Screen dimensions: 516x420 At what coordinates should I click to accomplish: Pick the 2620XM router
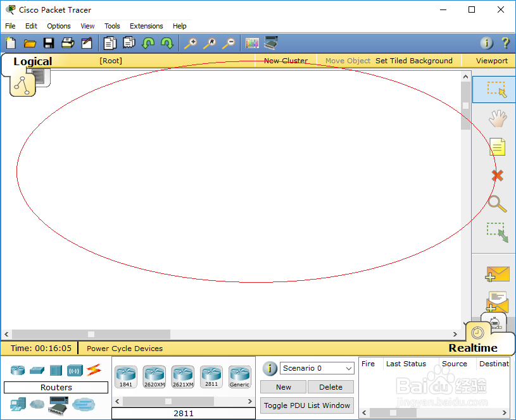[154, 376]
